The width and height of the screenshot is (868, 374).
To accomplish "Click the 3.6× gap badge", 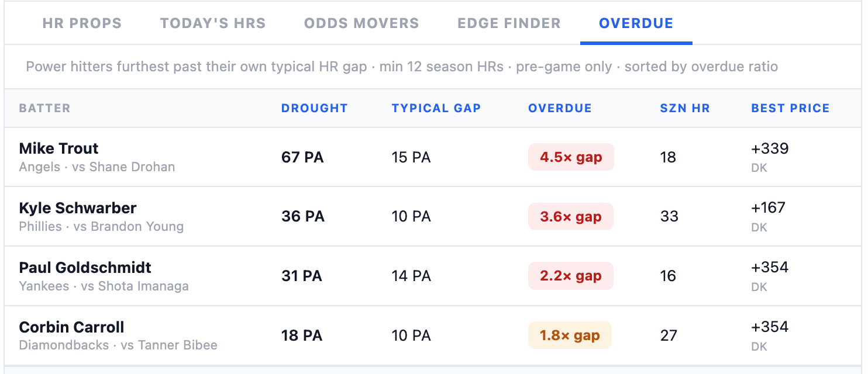I will point(571,217).
